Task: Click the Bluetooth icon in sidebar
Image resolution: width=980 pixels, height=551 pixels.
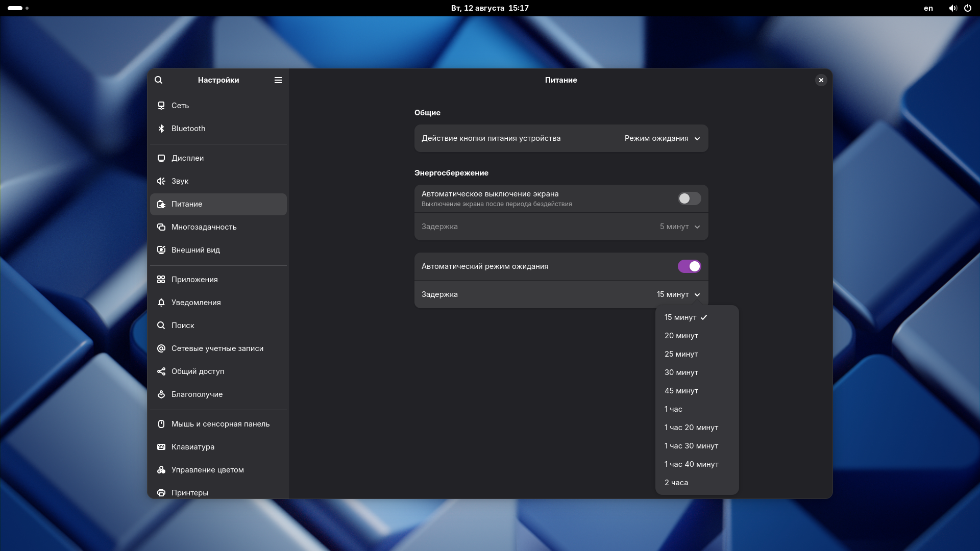Action: coord(161,129)
